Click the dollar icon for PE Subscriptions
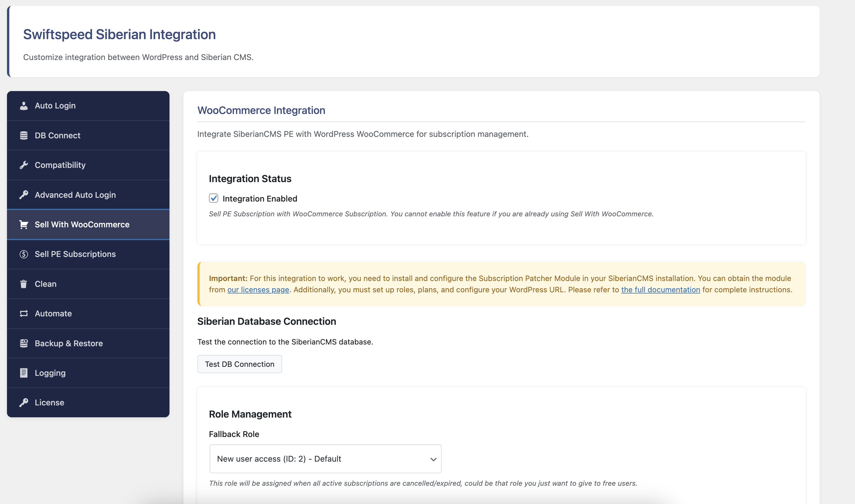This screenshot has height=504, width=855. click(x=24, y=254)
